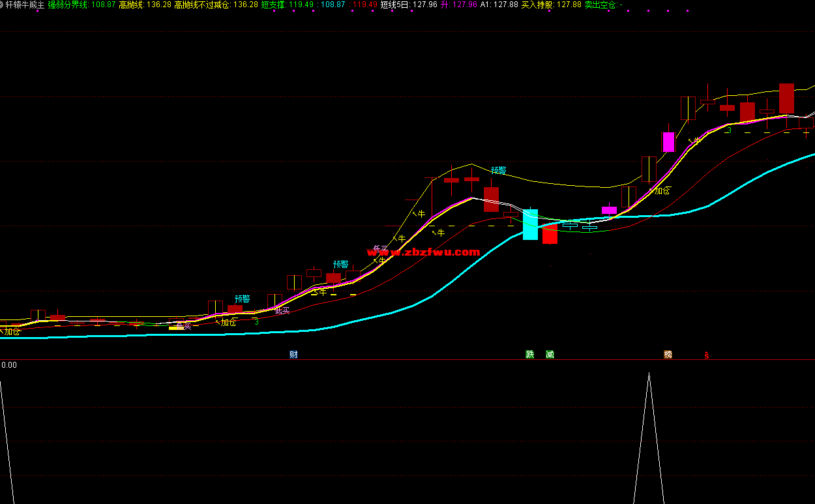Screen dimensions: 815x504
Task: Click the green 跌 marker icon
Action: tap(530, 355)
